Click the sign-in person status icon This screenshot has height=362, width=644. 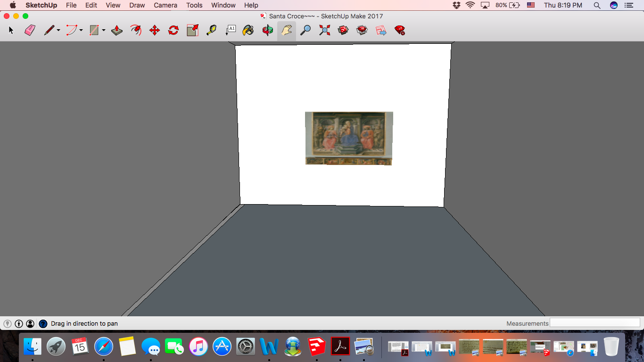tap(30, 324)
